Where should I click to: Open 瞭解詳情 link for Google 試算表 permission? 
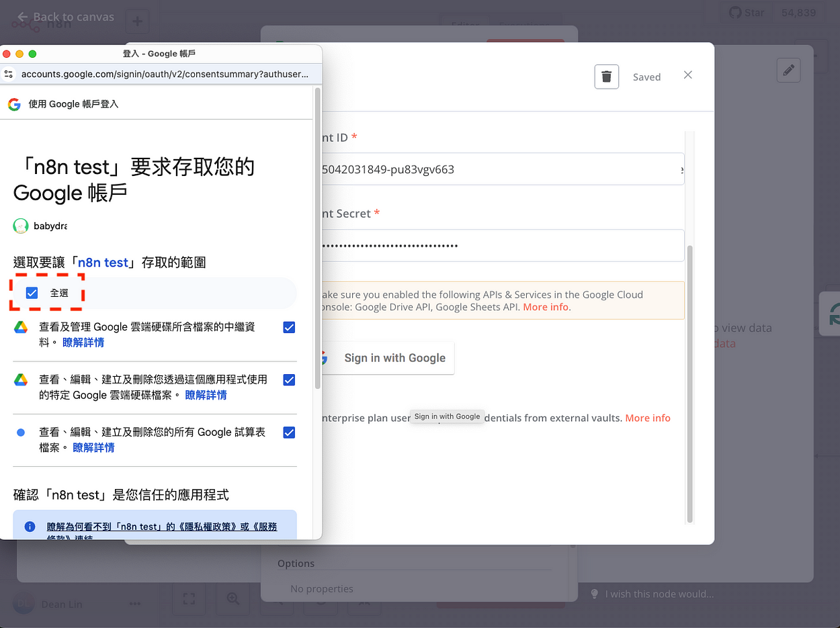[93, 447]
